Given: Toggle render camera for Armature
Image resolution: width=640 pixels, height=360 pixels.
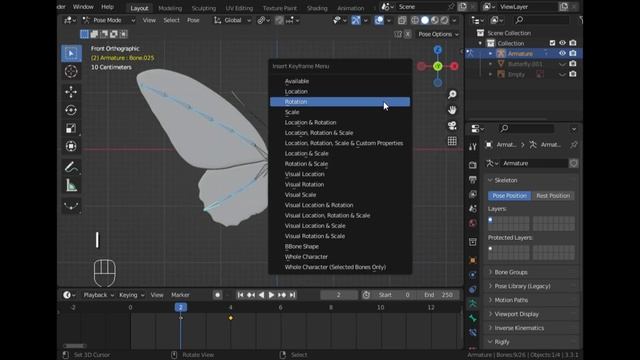Looking at the screenshot, I should tap(573, 53).
